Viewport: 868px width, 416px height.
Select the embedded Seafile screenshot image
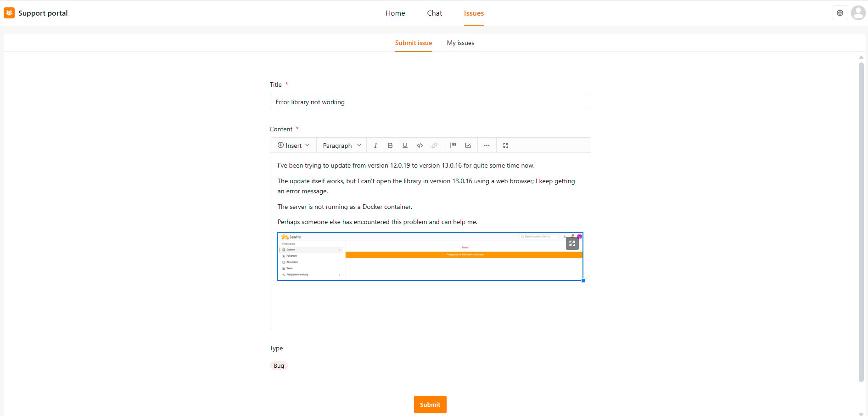click(x=430, y=256)
